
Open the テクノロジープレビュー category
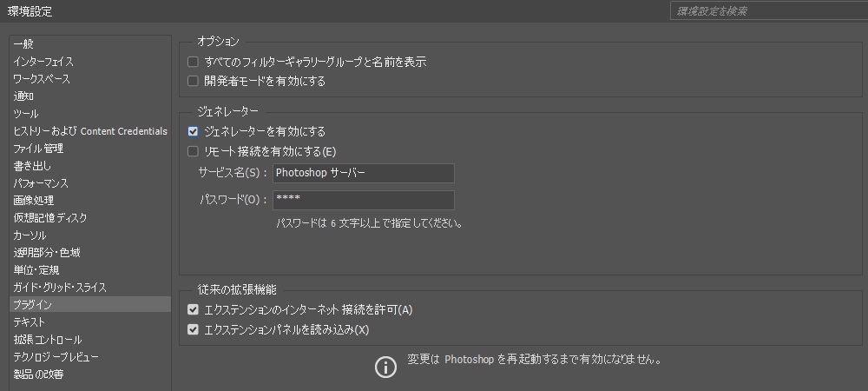pyautogui.click(x=90, y=356)
